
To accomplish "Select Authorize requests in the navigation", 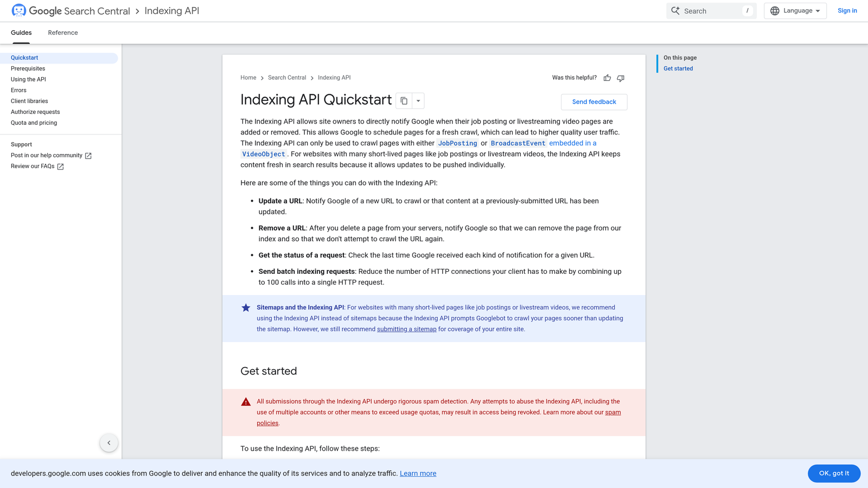I will coord(35,112).
